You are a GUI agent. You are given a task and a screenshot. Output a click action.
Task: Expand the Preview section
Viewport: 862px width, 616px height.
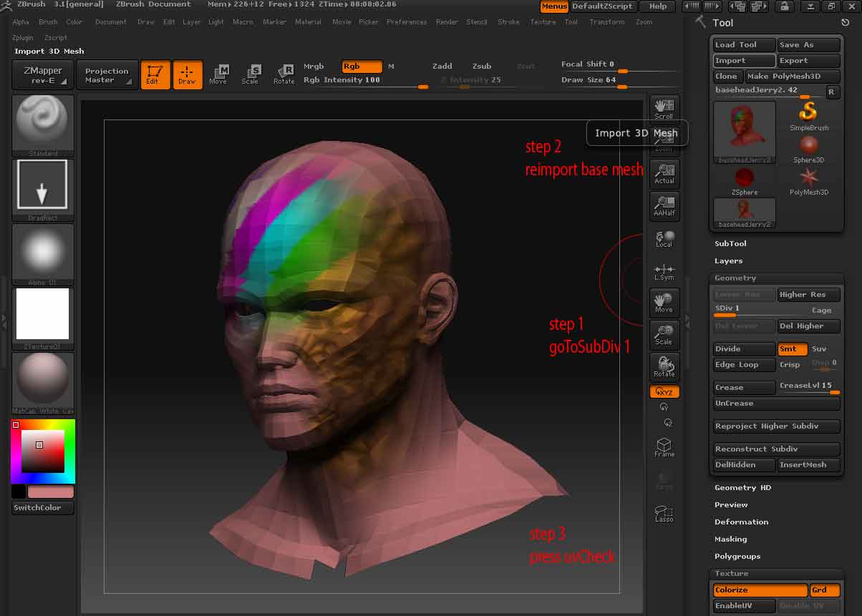(731, 504)
